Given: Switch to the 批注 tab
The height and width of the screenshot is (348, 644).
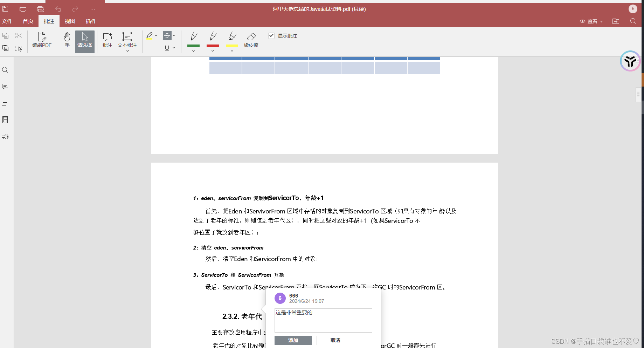Looking at the screenshot, I should tap(49, 21).
